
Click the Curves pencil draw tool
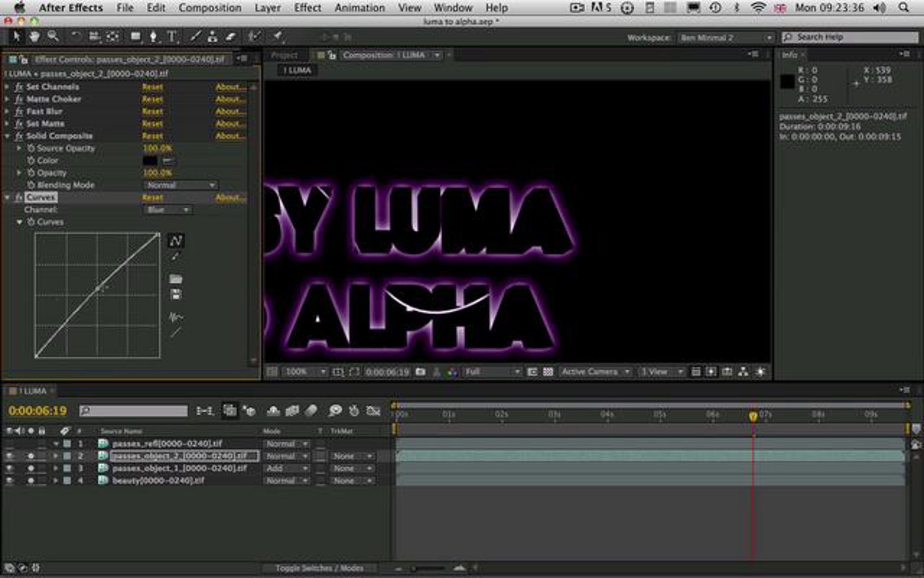coord(176,256)
